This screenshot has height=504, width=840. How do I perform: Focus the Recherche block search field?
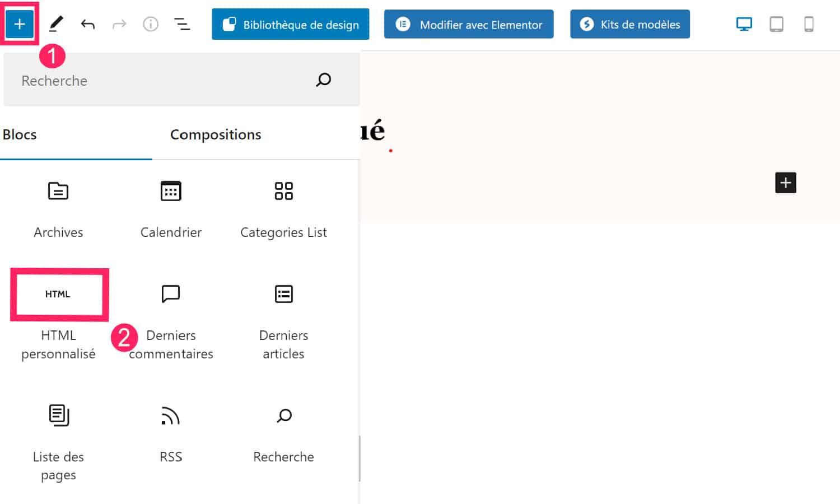(181, 80)
